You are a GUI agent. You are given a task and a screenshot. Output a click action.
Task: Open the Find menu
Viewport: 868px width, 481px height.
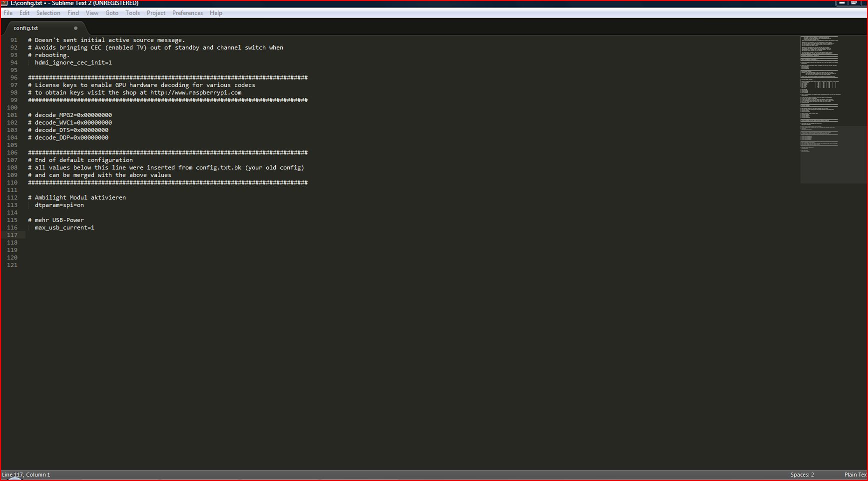click(x=73, y=13)
